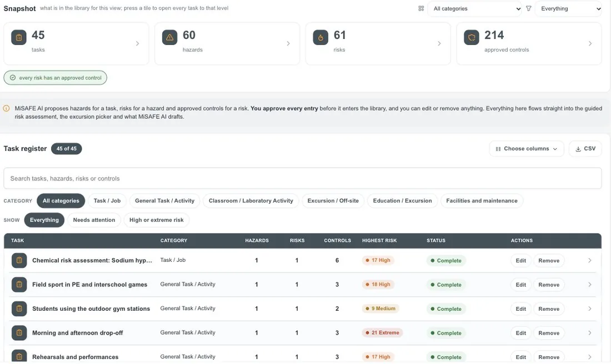
Task: Click Complete status for Field sport row
Action: [x=446, y=285]
